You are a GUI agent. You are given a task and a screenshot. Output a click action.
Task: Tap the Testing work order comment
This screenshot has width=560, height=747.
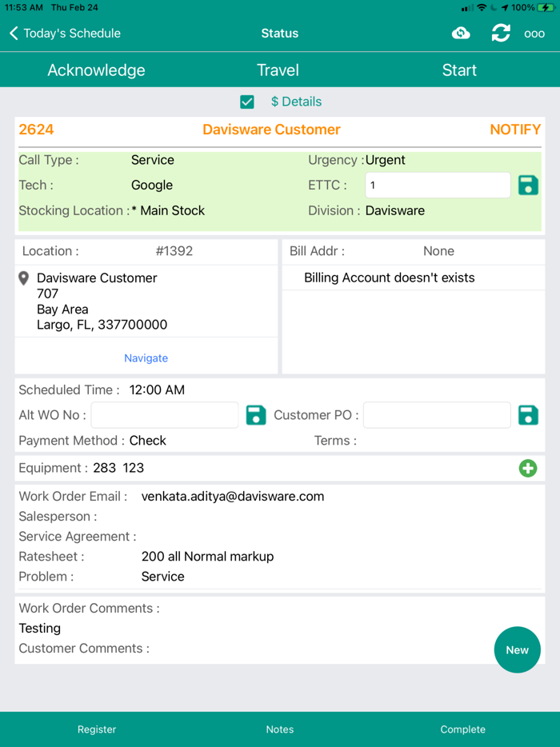39,629
